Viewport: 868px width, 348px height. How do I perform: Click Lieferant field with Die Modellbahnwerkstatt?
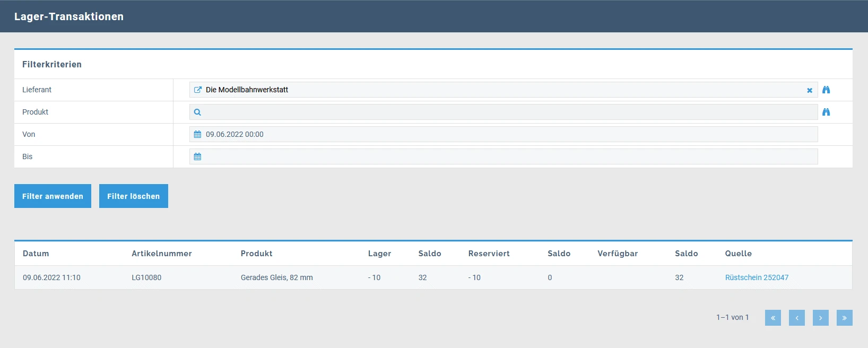504,90
